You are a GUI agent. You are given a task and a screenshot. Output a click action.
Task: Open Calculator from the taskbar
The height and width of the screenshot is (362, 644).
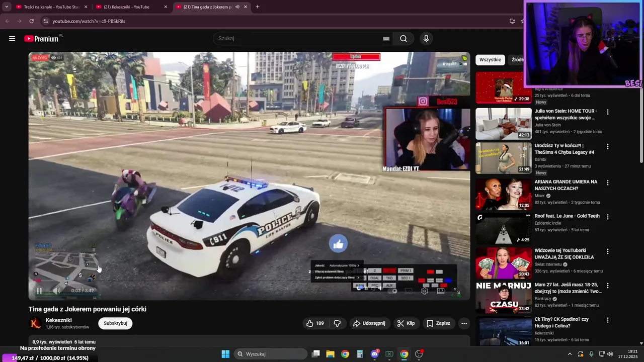(359, 354)
